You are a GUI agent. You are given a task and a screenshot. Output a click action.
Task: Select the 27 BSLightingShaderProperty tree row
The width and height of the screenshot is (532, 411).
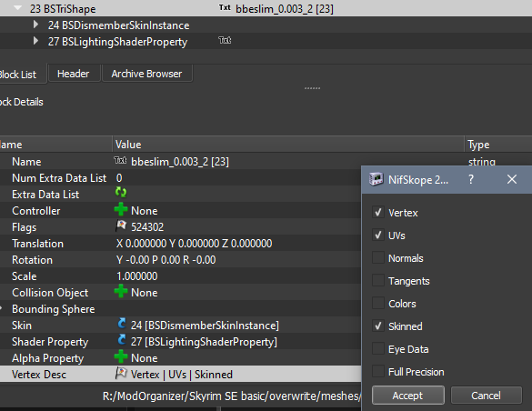coord(266,41)
